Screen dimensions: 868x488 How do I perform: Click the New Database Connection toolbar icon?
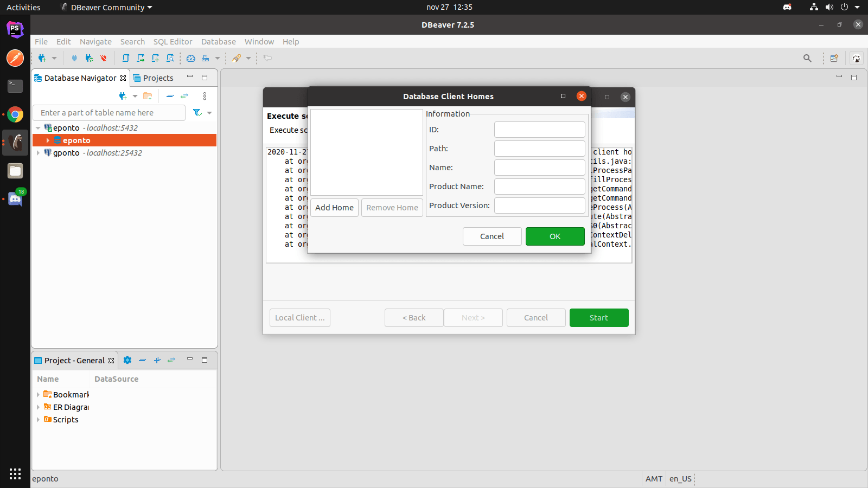[42, 58]
